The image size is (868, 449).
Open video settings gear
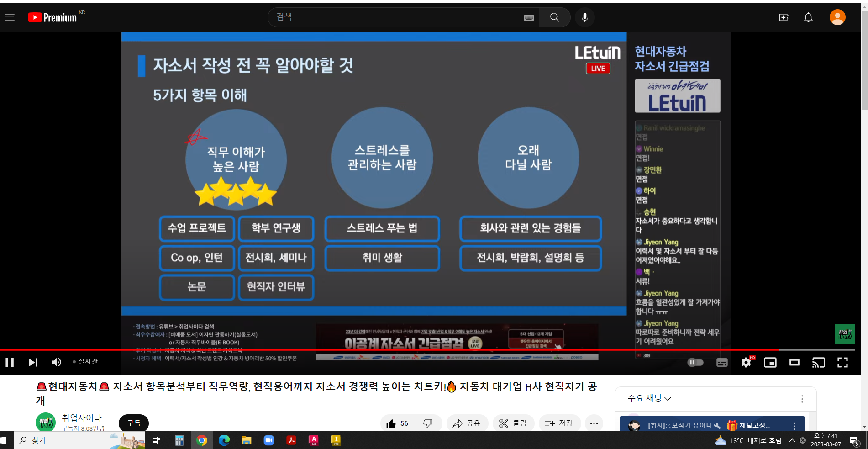pos(746,362)
